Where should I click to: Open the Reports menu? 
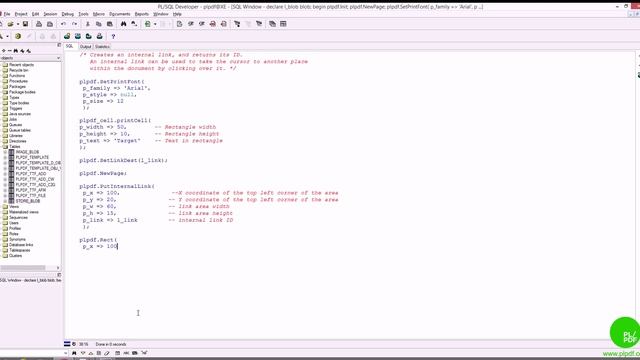tap(142, 14)
